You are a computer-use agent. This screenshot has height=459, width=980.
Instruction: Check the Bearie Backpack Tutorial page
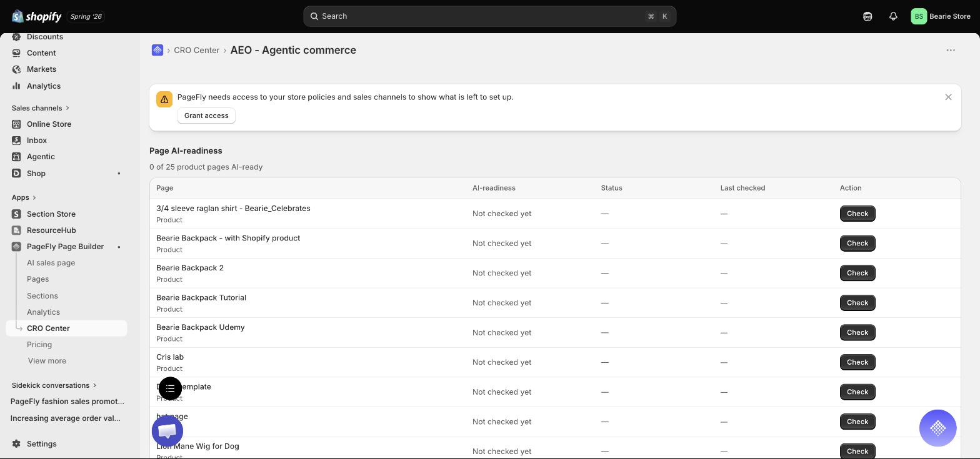[x=857, y=303]
